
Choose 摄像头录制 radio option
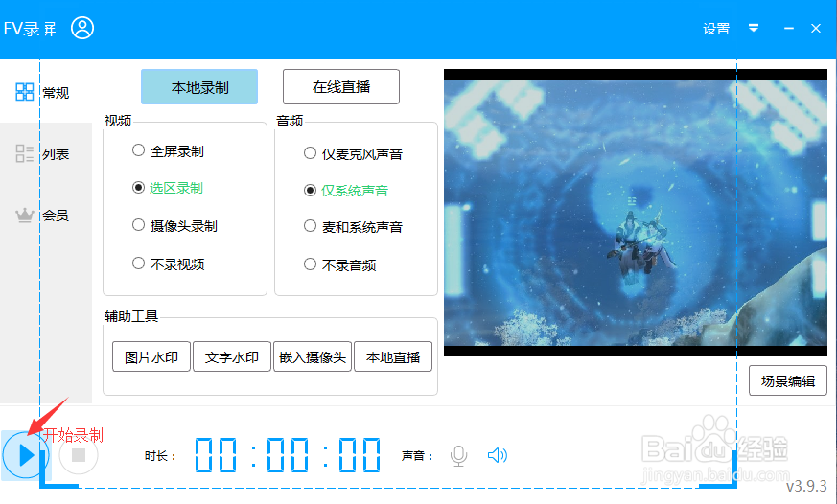pos(174,225)
